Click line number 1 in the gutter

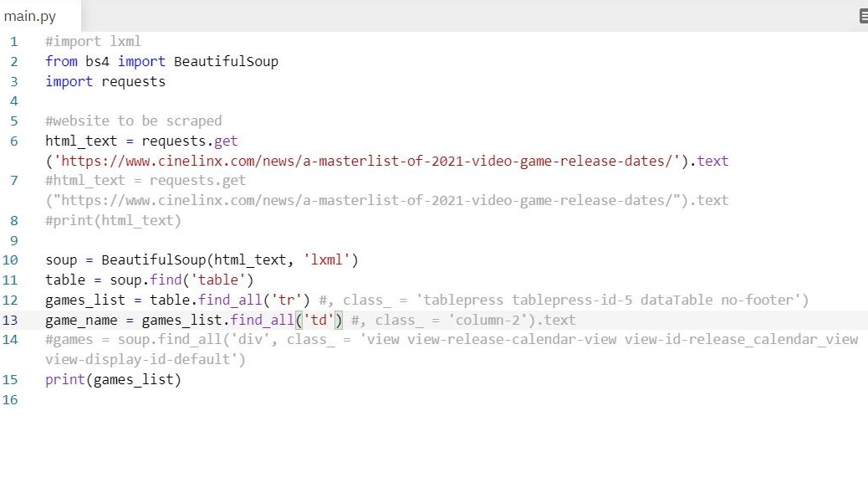pyautogui.click(x=14, y=42)
